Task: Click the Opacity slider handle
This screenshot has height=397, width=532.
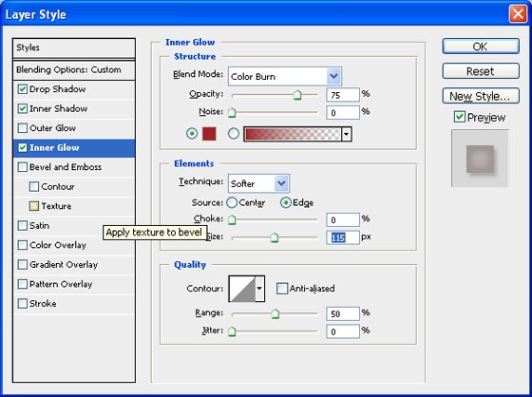Action: click(x=297, y=95)
